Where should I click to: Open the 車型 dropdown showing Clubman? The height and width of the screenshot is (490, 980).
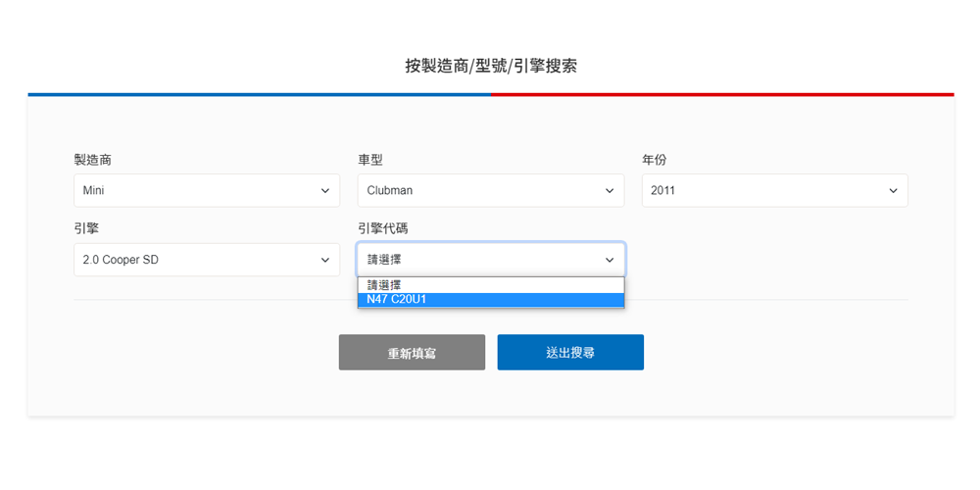[491, 191]
